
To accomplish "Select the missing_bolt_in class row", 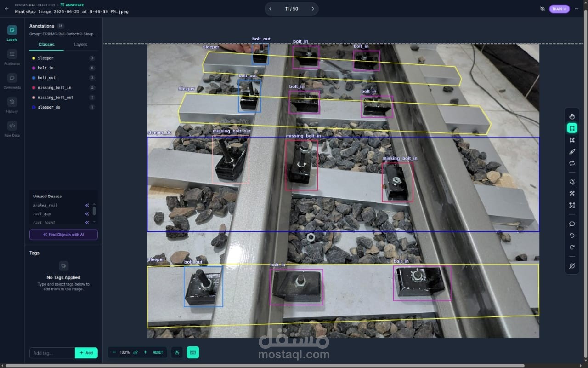I will pos(63,87).
